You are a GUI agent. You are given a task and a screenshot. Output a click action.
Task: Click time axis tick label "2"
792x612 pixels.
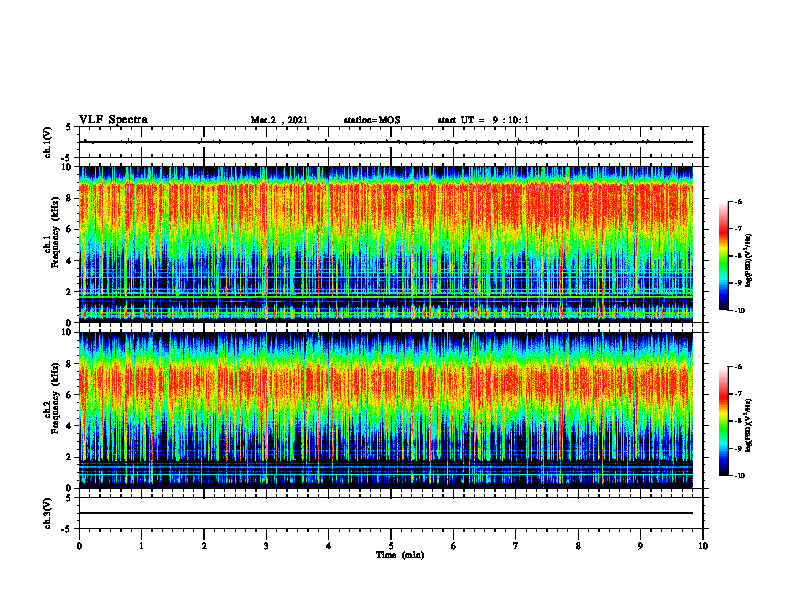pos(204,546)
